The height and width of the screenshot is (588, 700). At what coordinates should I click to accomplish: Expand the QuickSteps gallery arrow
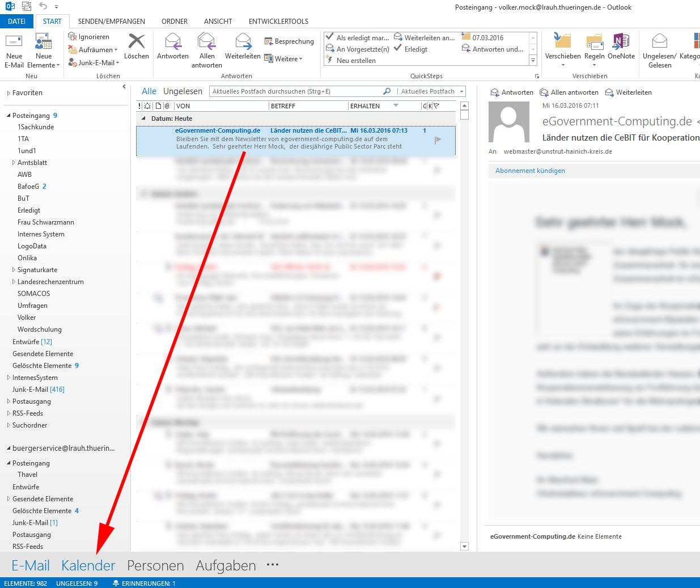533,60
